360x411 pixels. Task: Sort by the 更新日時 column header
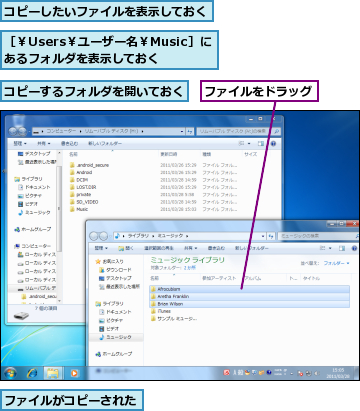click(169, 154)
